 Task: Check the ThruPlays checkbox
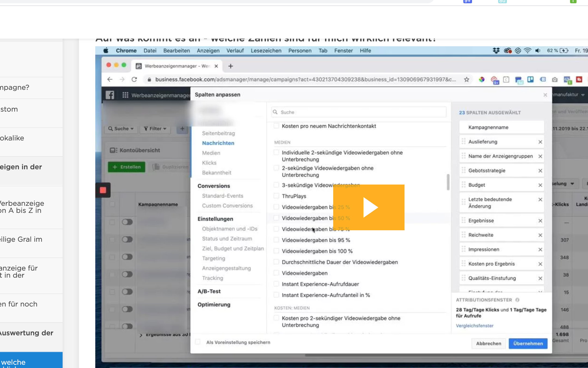click(x=276, y=196)
